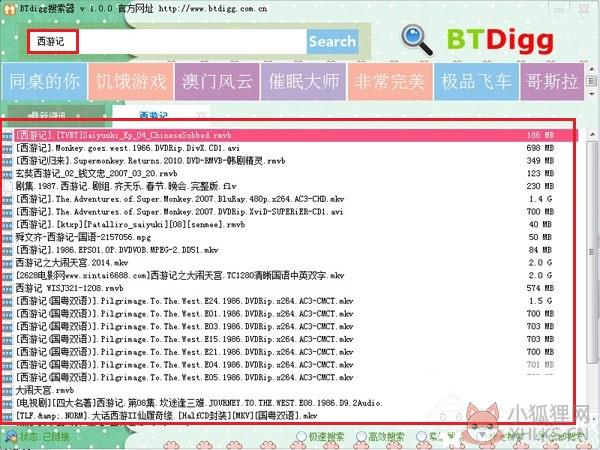This screenshot has height=450, width=600.
Task: Select the 极速搜索 radio button
Action: (x=302, y=437)
